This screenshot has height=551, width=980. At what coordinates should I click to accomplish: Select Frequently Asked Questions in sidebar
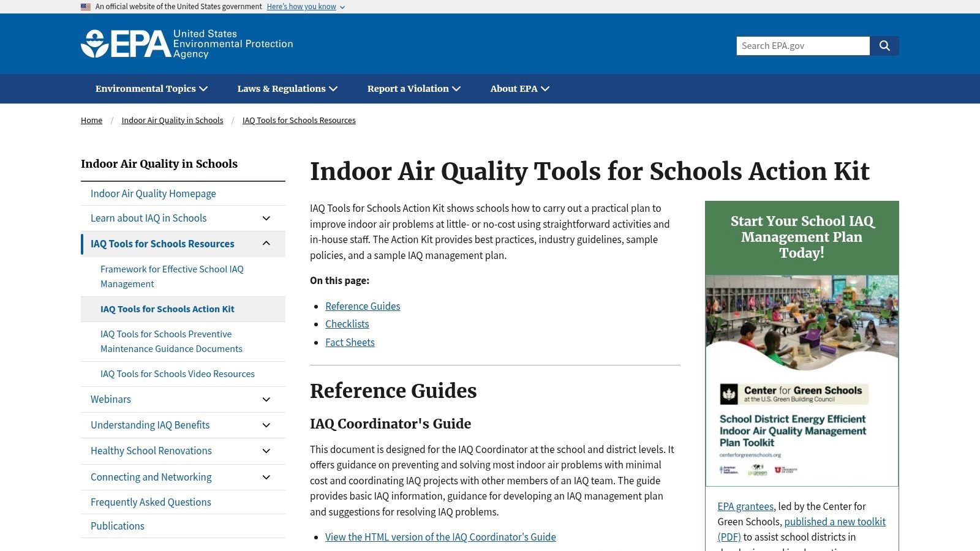pos(151,502)
